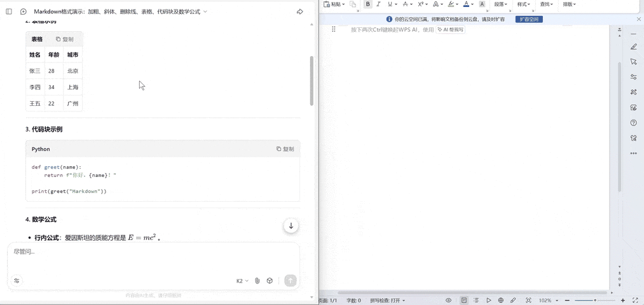Toggle underline formatting in WPS
Screen dimensions: 644x305
tap(389, 4)
